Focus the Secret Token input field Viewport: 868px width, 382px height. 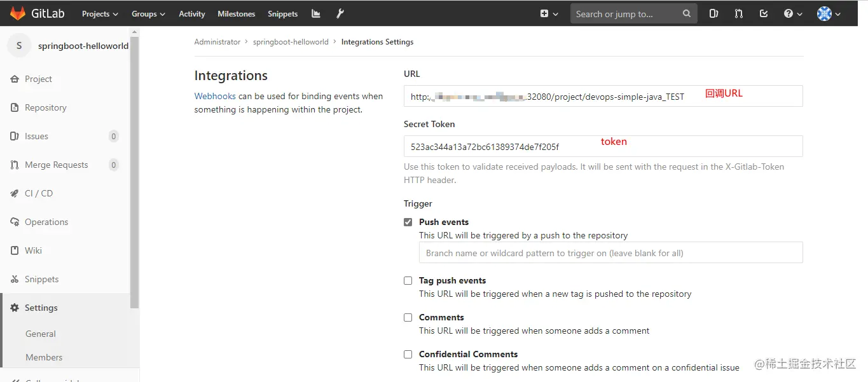pyautogui.click(x=603, y=146)
